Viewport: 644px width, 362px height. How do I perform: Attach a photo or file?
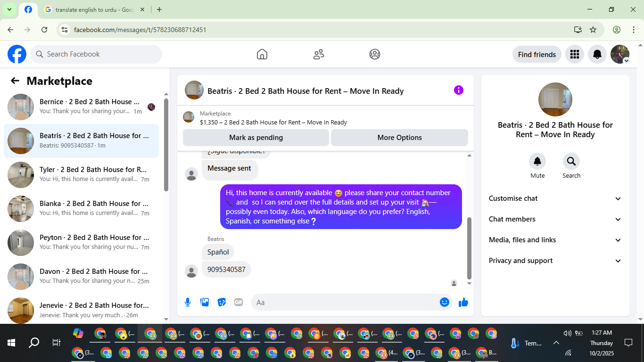coord(205,302)
